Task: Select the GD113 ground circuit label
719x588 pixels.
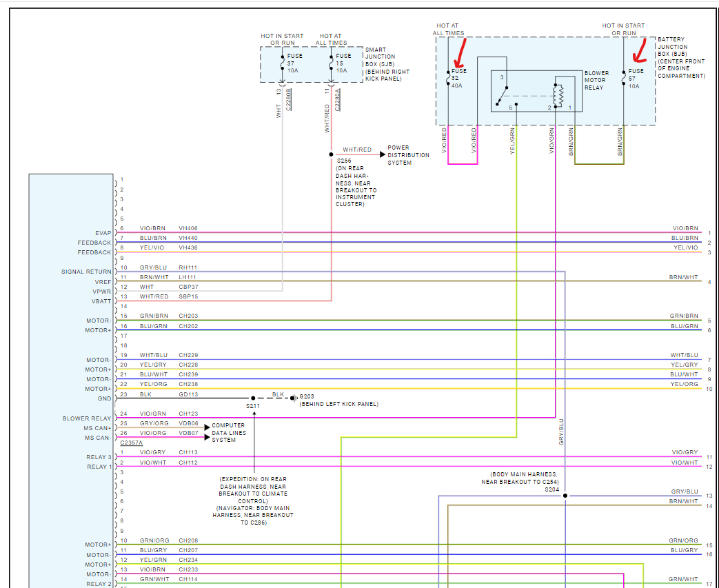Action: [188, 394]
